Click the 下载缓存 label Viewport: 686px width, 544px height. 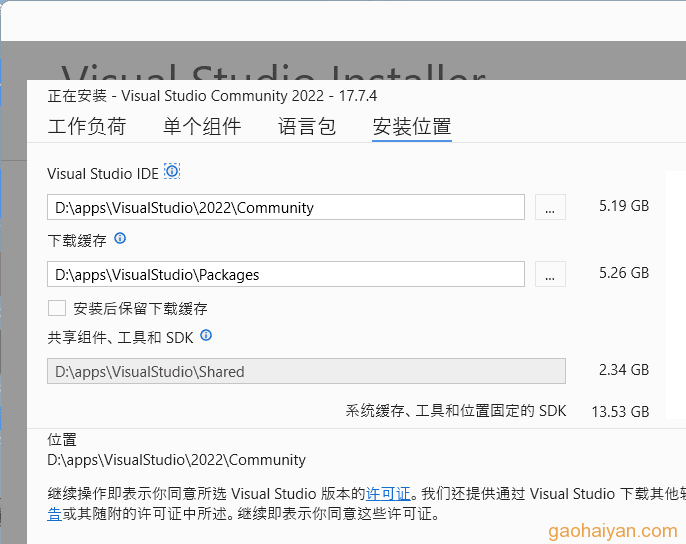tap(77, 241)
